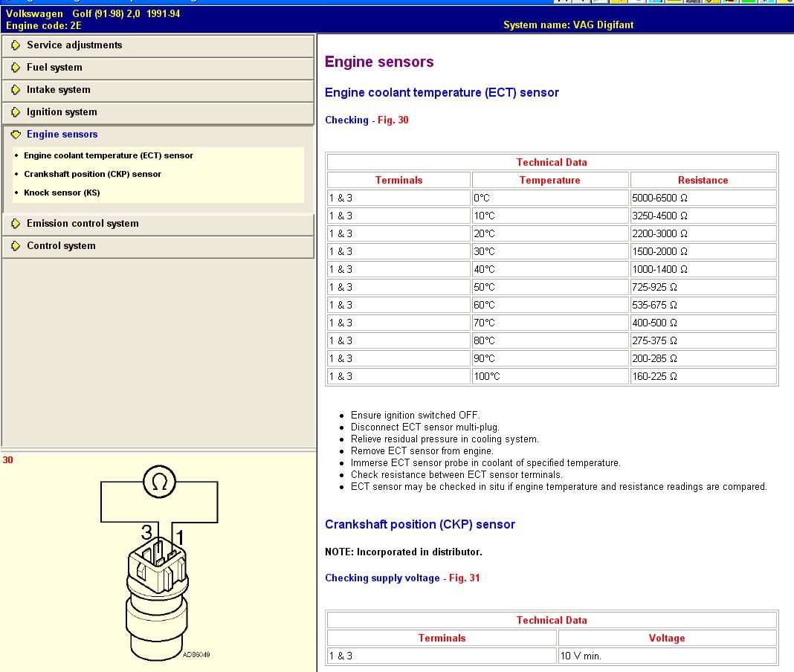Click the 'Engine sensors' page heading
The width and height of the screenshot is (794, 672).
379,62
